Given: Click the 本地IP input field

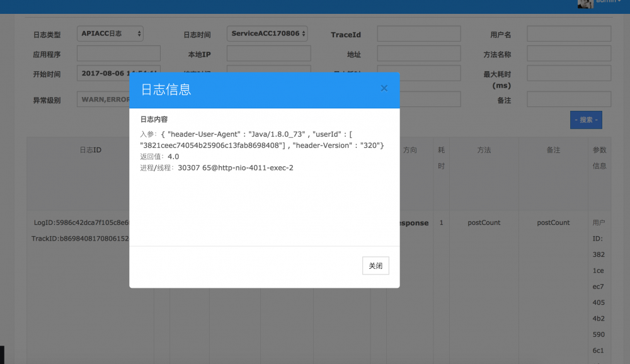Looking at the screenshot, I should (x=268, y=53).
